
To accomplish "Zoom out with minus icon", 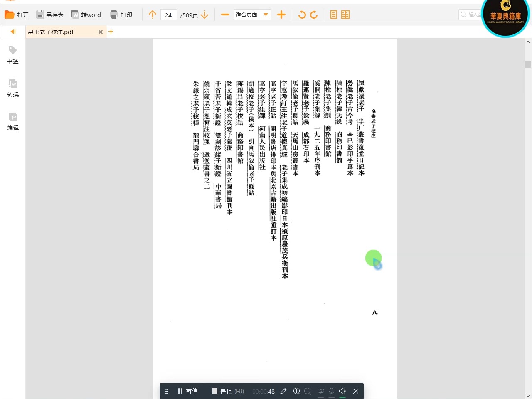I will [x=225, y=15].
